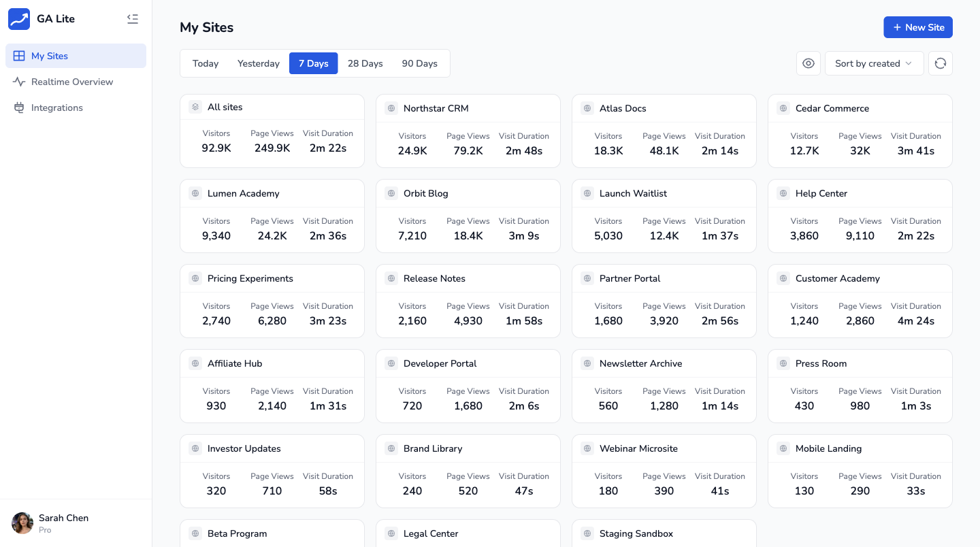Click Investor Updates' 320 visitors value
980x547 pixels.
[x=216, y=491]
